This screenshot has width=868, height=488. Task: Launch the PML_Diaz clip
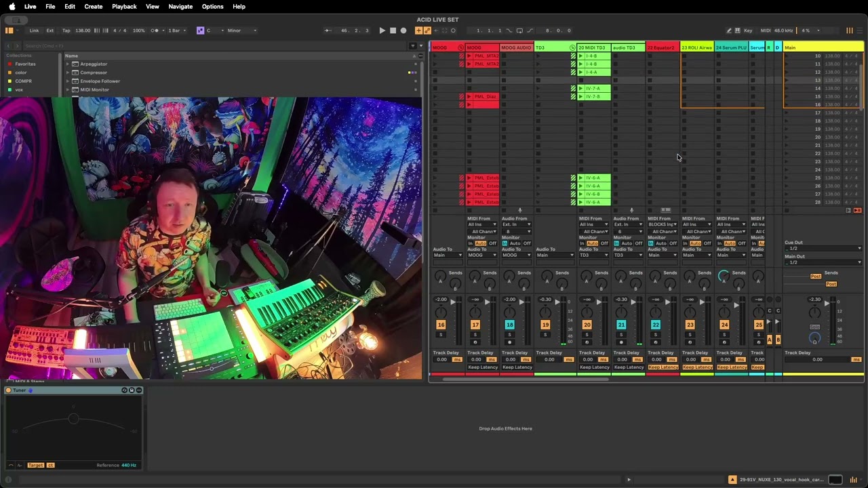[469, 96]
